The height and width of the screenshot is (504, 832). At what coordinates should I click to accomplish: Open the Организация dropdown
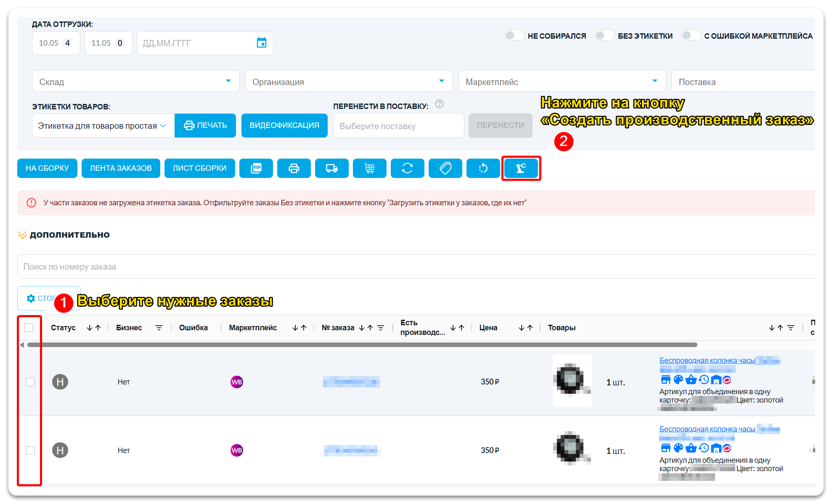[x=349, y=81]
